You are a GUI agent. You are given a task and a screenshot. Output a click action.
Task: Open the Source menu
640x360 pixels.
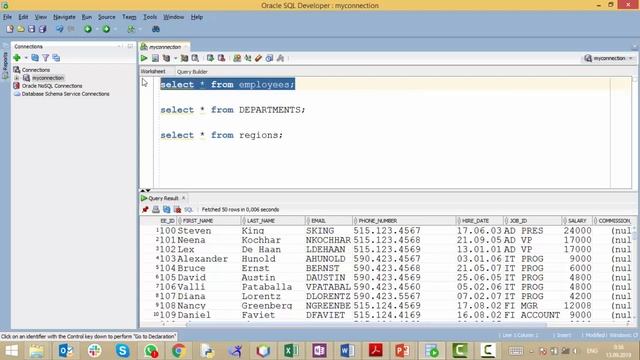(107, 17)
